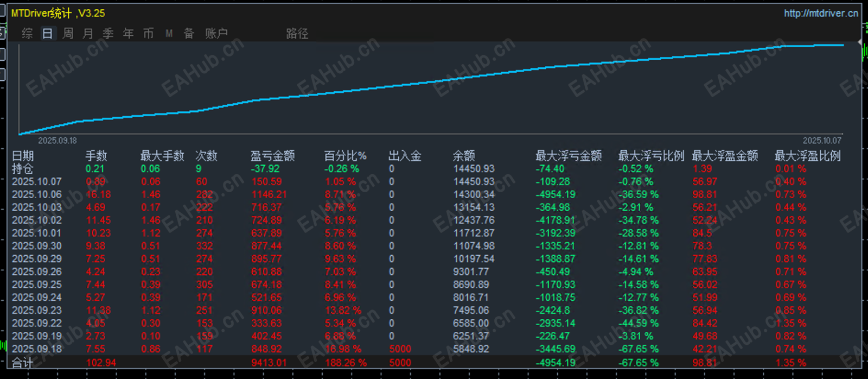Click the 最大浮盈比例 column header

tap(807, 156)
